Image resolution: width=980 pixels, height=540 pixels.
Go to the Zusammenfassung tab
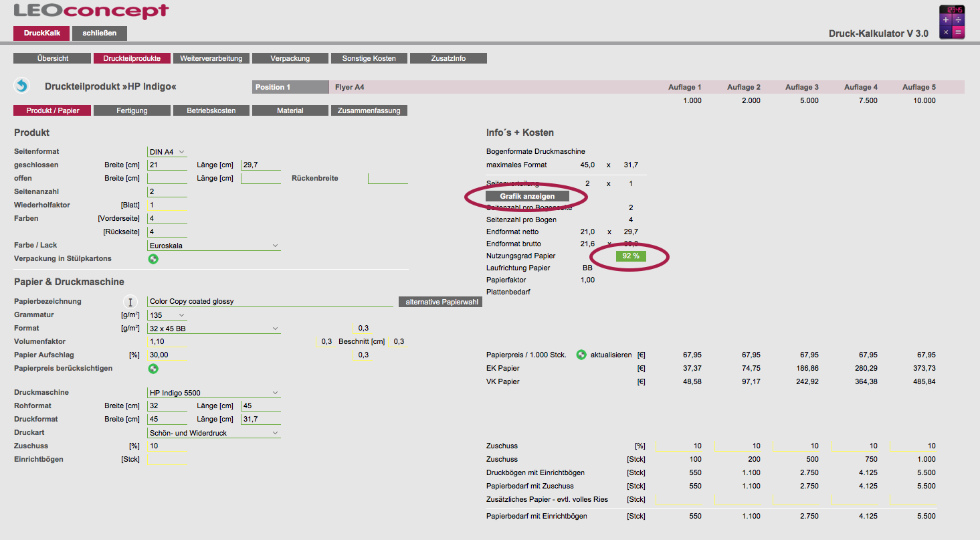(369, 110)
